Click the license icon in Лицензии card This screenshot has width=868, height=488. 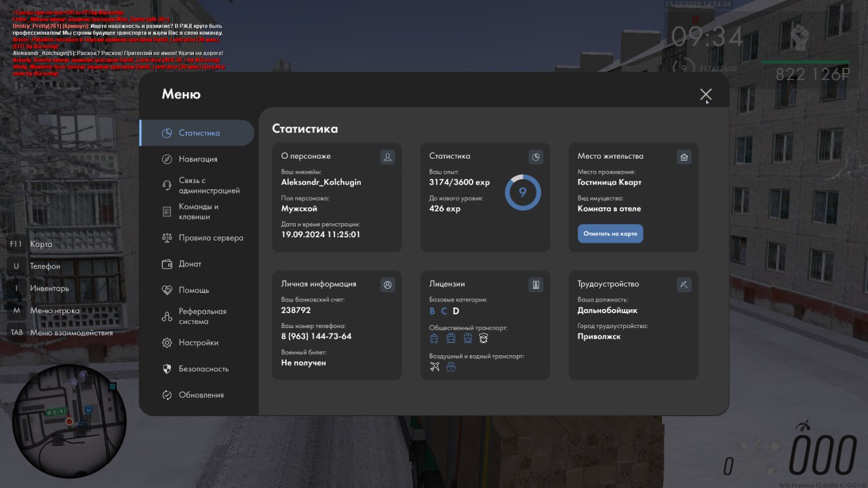(x=536, y=285)
